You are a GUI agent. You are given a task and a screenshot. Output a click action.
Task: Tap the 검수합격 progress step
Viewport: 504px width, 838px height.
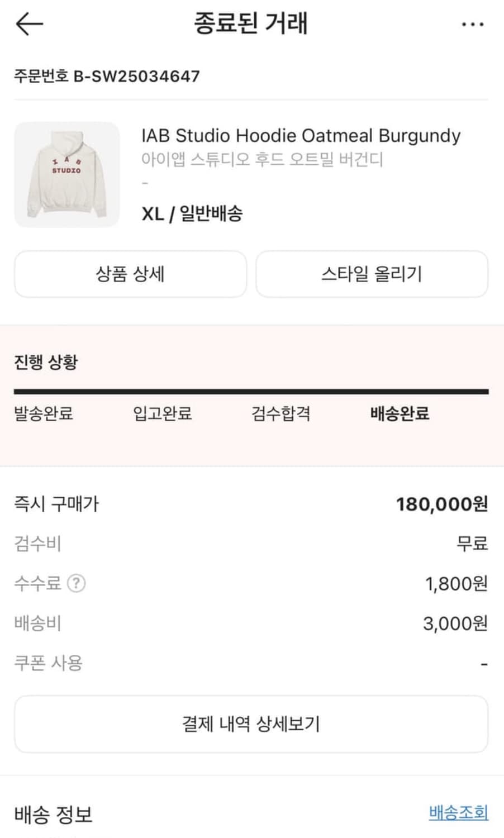[280, 413]
